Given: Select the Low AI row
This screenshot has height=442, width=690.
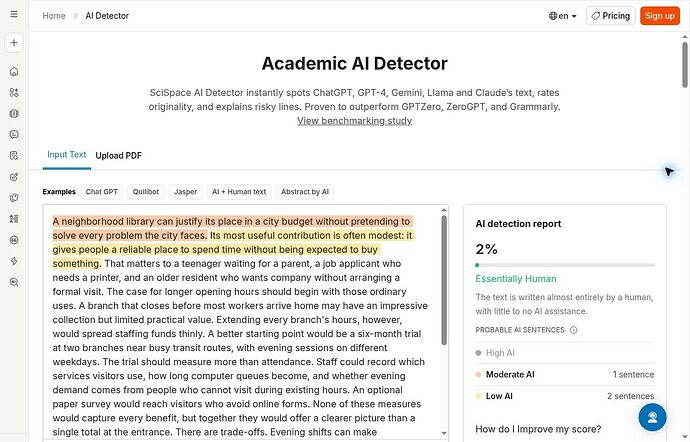Looking at the screenshot, I should pos(565,396).
